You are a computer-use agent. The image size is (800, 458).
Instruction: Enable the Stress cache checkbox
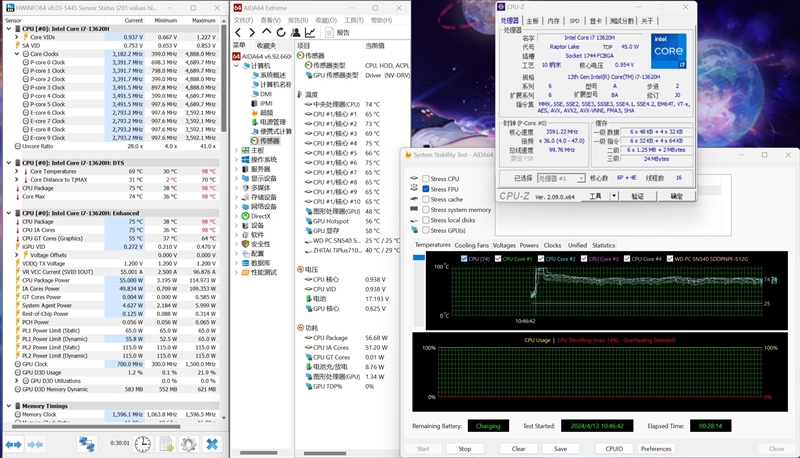(x=426, y=199)
